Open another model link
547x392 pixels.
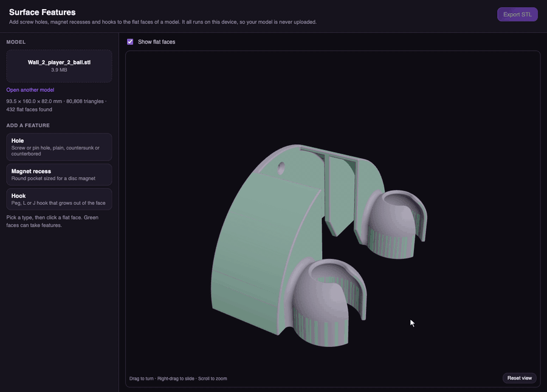tap(30, 89)
